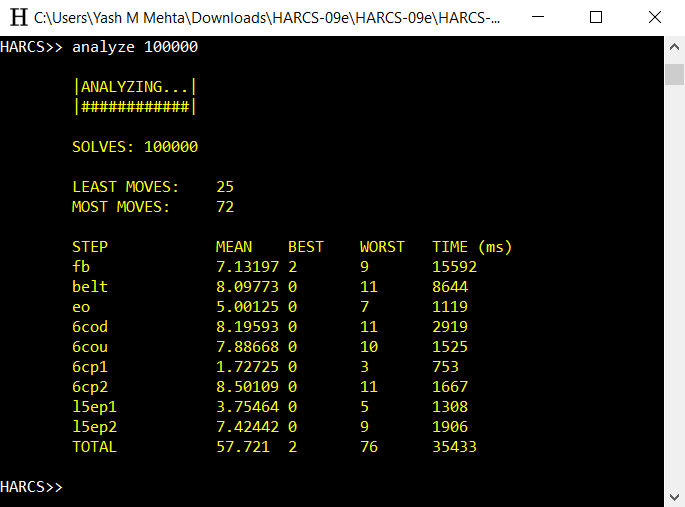
Task: Click the 6cp2 step row label
Action: 90,387
